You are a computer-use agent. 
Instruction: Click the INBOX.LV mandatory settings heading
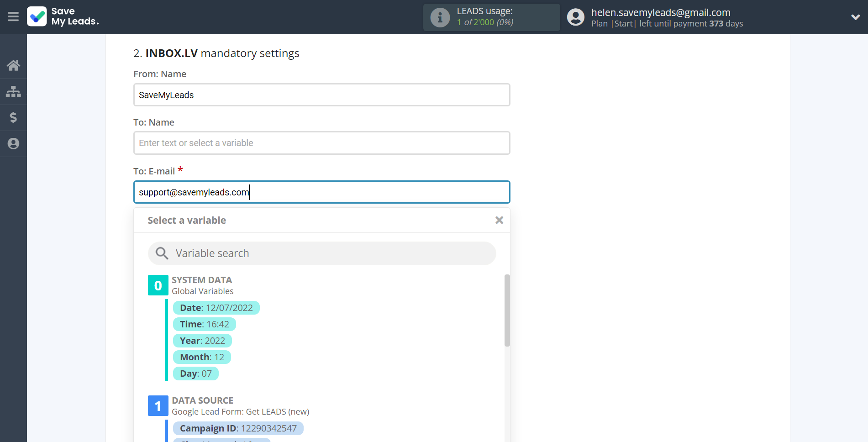(x=216, y=53)
